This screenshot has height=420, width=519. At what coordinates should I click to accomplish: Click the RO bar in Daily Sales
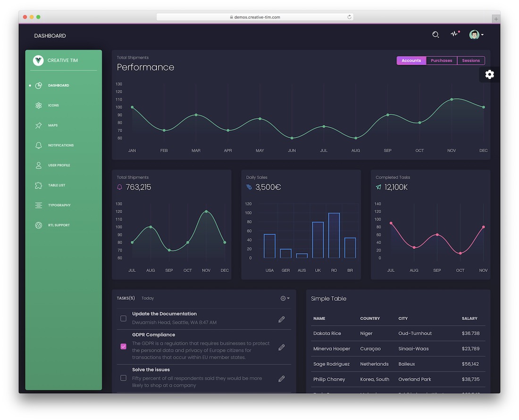coord(334,236)
